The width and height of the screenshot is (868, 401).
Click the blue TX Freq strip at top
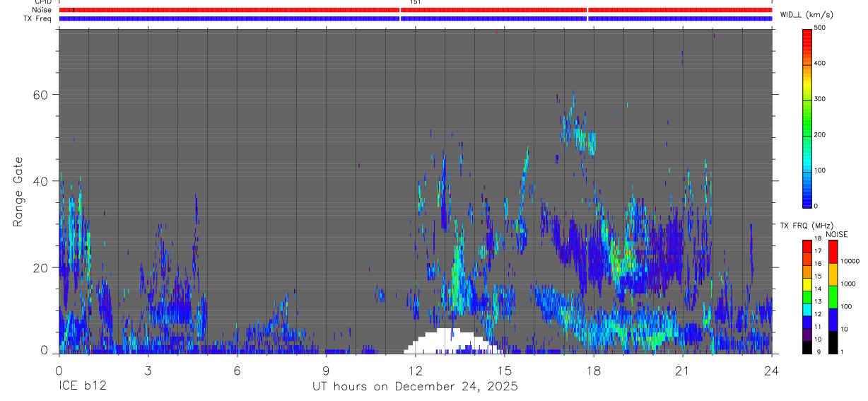pyautogui.click(x=416, y=18)
